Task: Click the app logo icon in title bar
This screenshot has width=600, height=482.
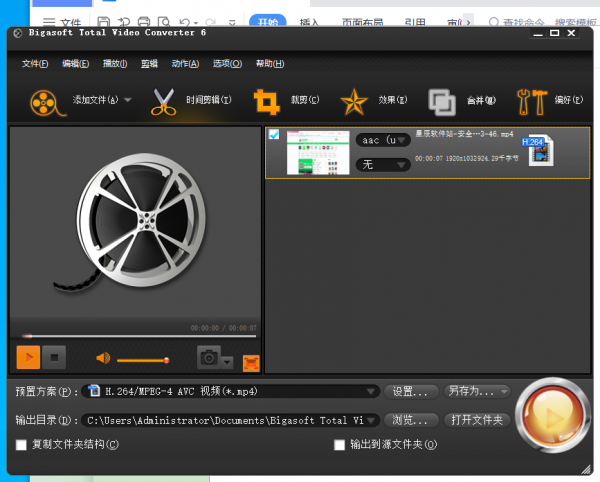Action: 18,33
